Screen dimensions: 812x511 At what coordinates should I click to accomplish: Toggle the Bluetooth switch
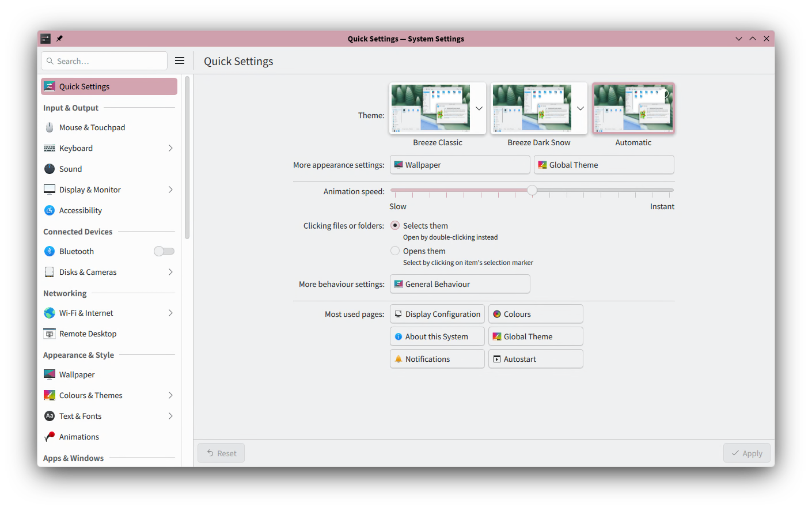click(164, 251)
